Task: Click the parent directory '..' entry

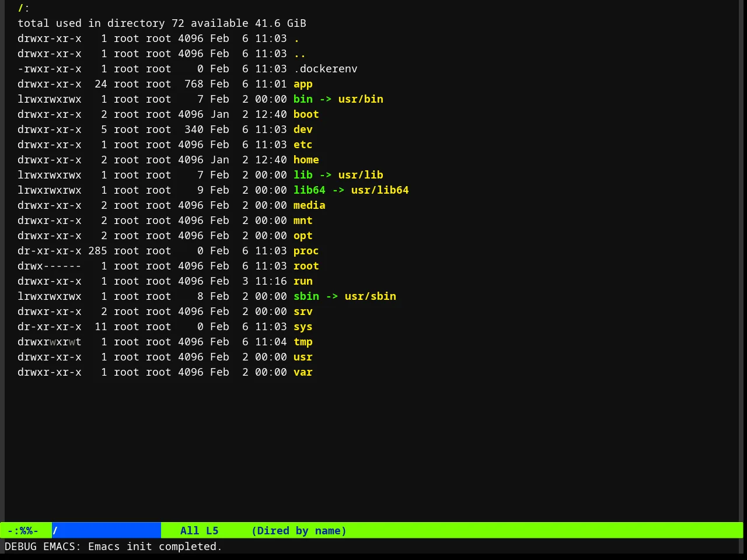Action: click(299, 54)
